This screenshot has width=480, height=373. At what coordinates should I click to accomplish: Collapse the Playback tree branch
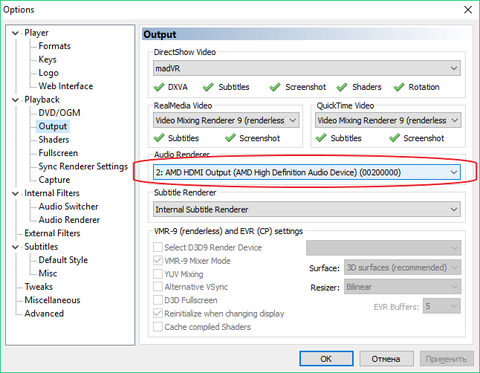click(x=15, y=100)
